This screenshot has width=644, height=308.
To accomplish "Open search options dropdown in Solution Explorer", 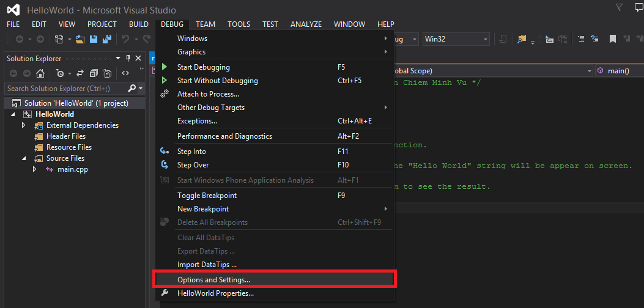I will tap(141, 88).
